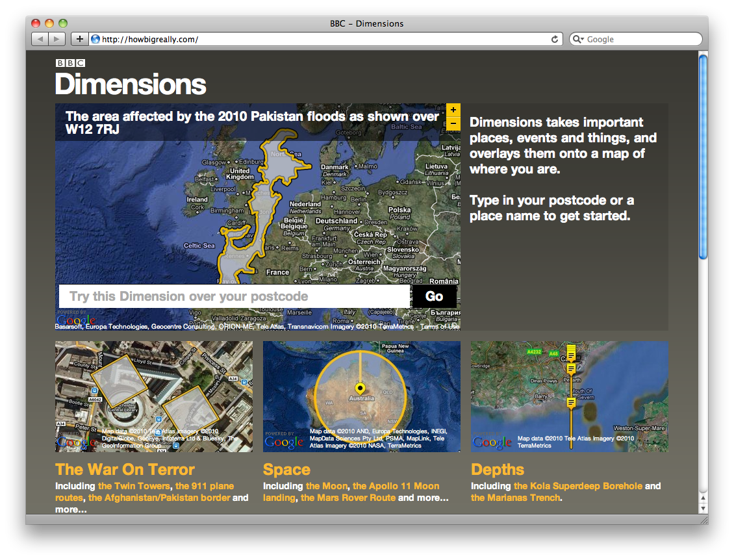Follow the Mars Rover Route link

tap(348, 498)
